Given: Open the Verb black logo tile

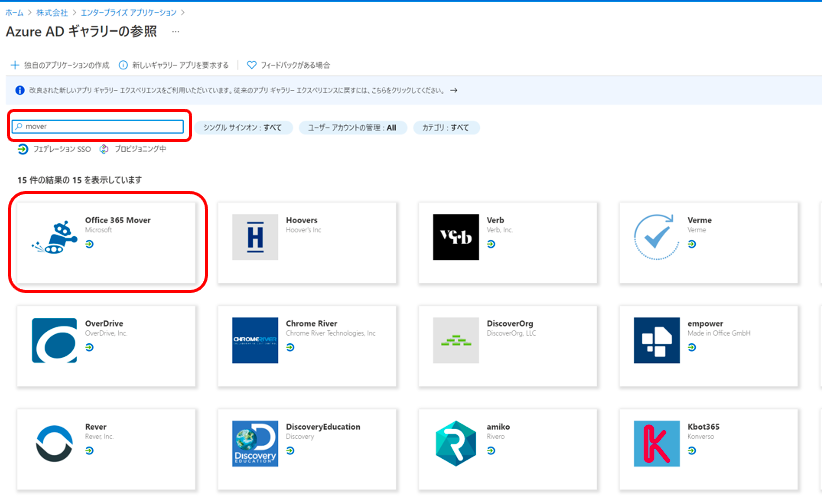Looking at the screenshot, I should point(456,237).
